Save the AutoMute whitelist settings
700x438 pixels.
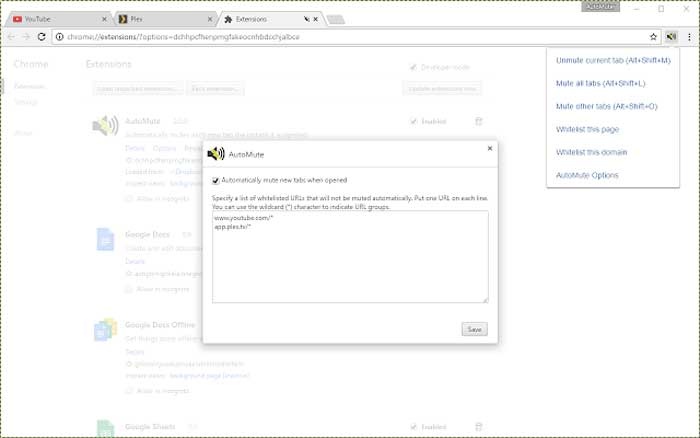pyautogui.click(x=474, y=330)
